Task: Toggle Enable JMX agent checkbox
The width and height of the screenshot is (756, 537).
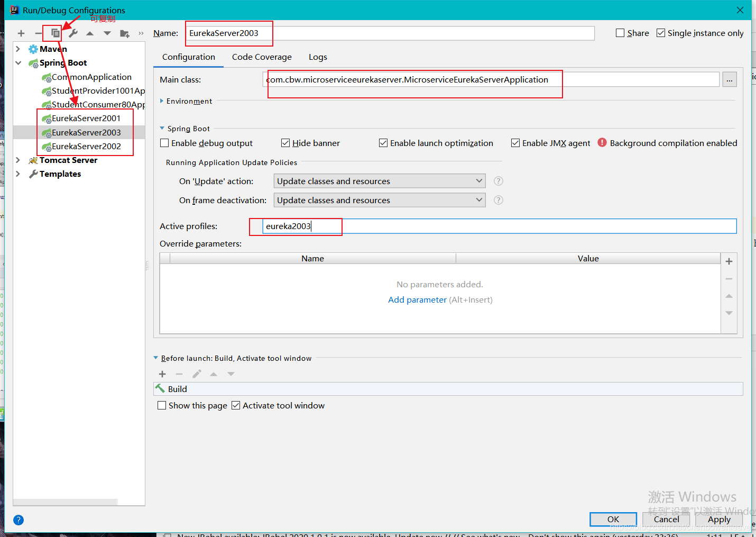Action: (515, 143)
